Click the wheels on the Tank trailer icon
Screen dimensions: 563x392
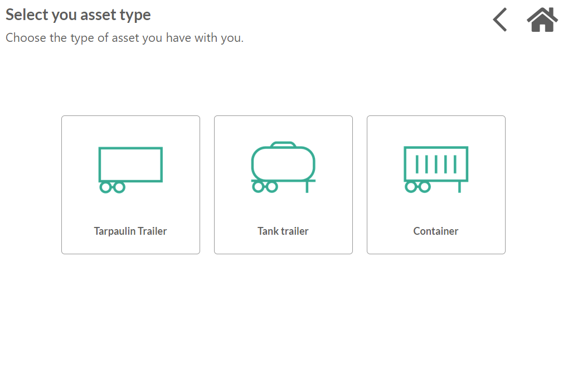click(265, 187)
